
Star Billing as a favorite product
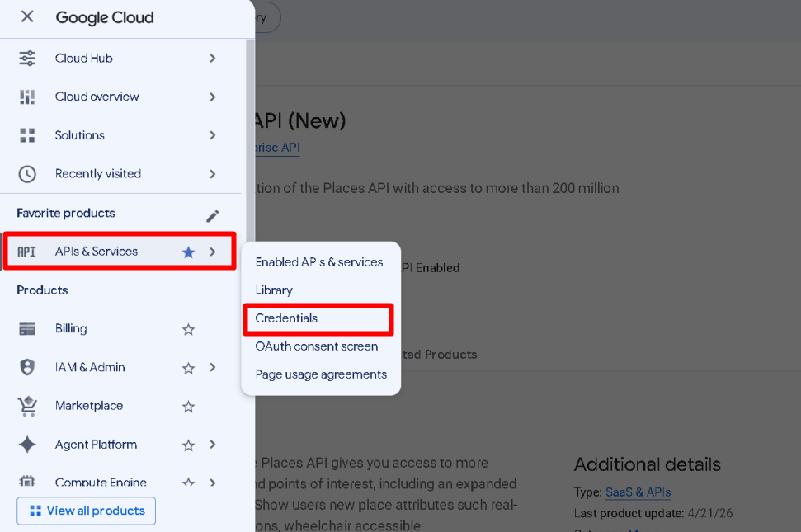coord(189,329)
